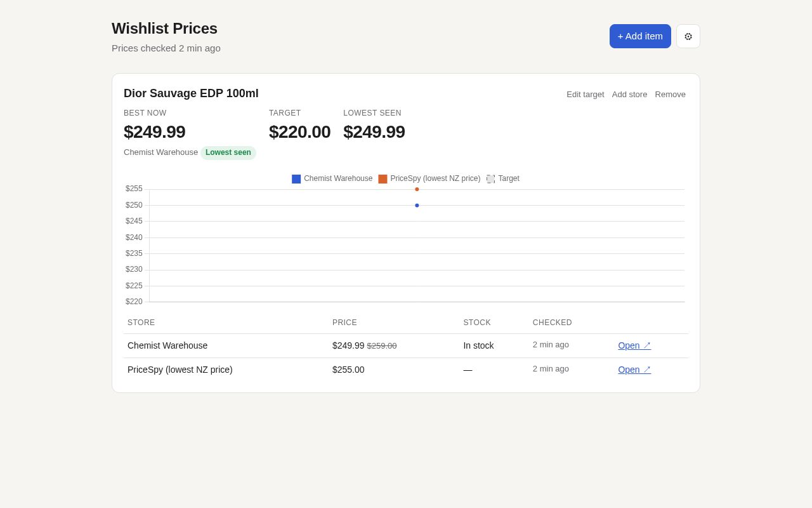Toggle Chemist Warehouse blue legend swatch

(x=296, y=179)
